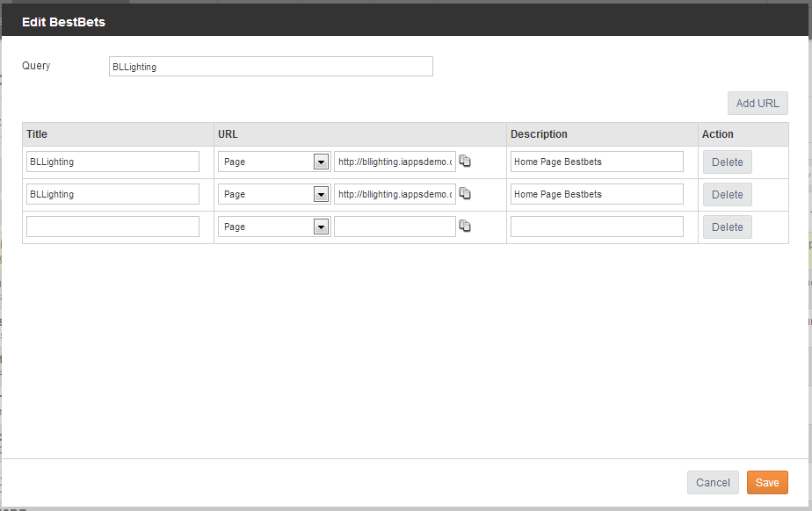Delete the empty third row
812x511 pixels.
click(727, 227)
